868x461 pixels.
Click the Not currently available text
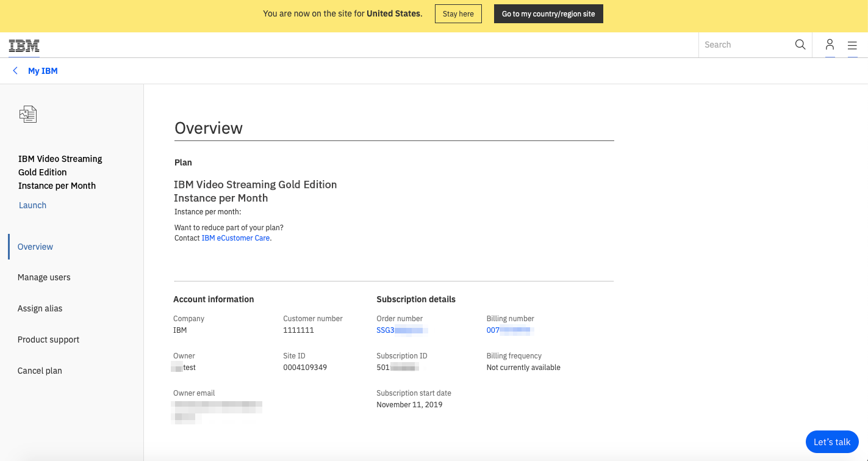pyautogui.click(x=523, y=368)
